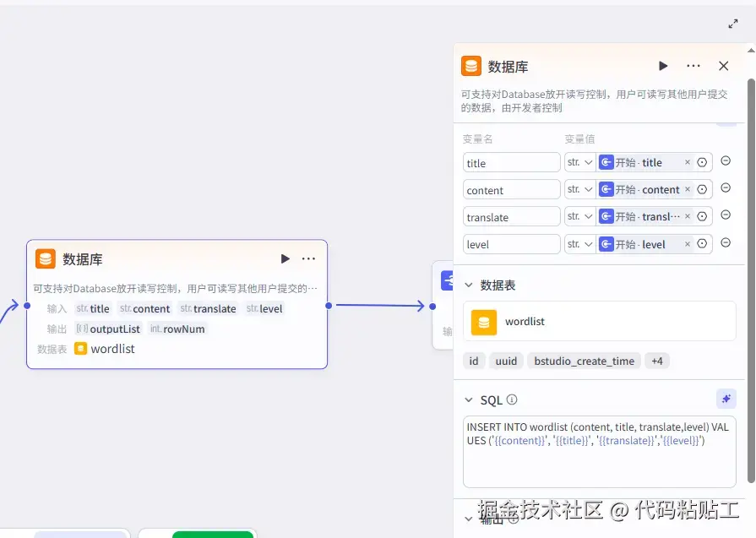Click the green button at canvas bottom
Viewport: 756px width, 538px height.
tap(213, 535)
